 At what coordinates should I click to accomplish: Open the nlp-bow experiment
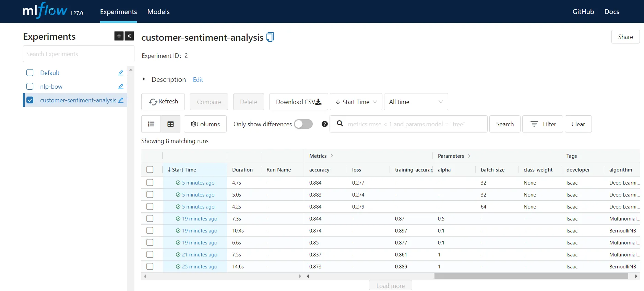[x=51, y=87]
